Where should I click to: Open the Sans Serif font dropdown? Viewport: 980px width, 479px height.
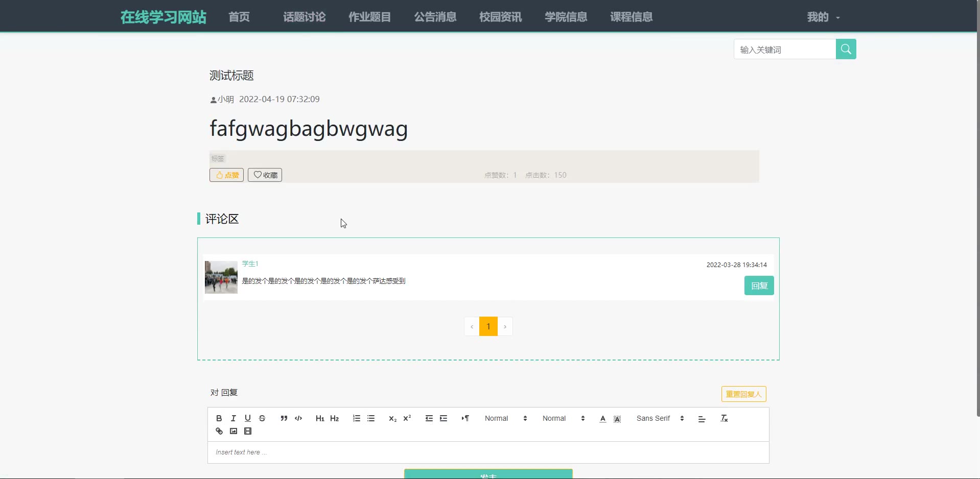point(660,418)
